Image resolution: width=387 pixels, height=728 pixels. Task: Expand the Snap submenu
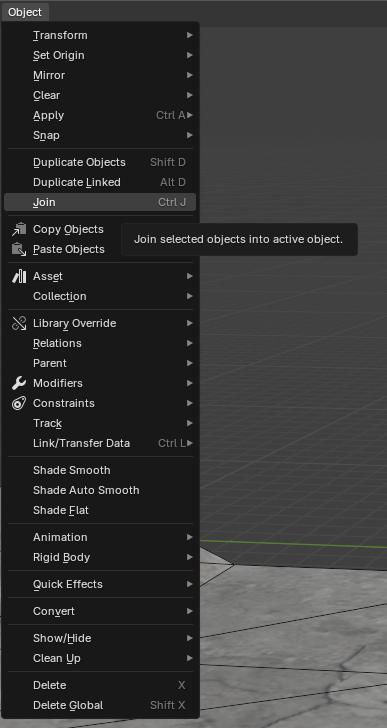click(100, 135)
